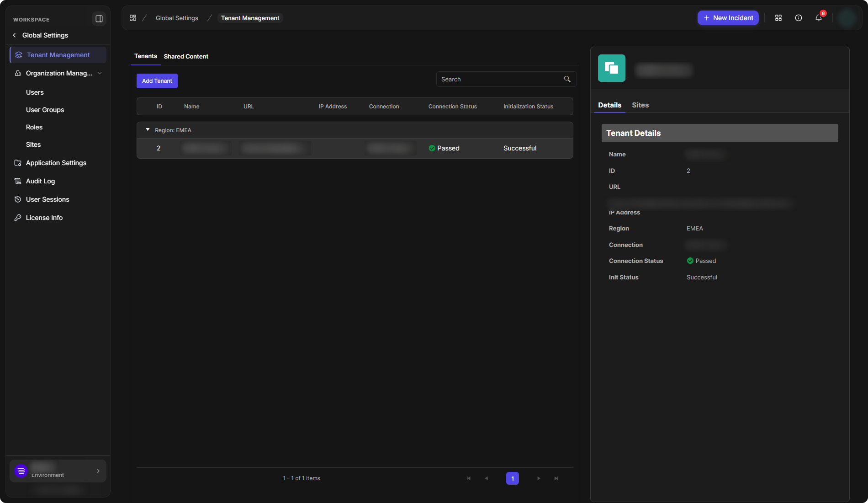Click the Passed status in tenant row
This screenshot has width=868, height=503.
[444, 148]
